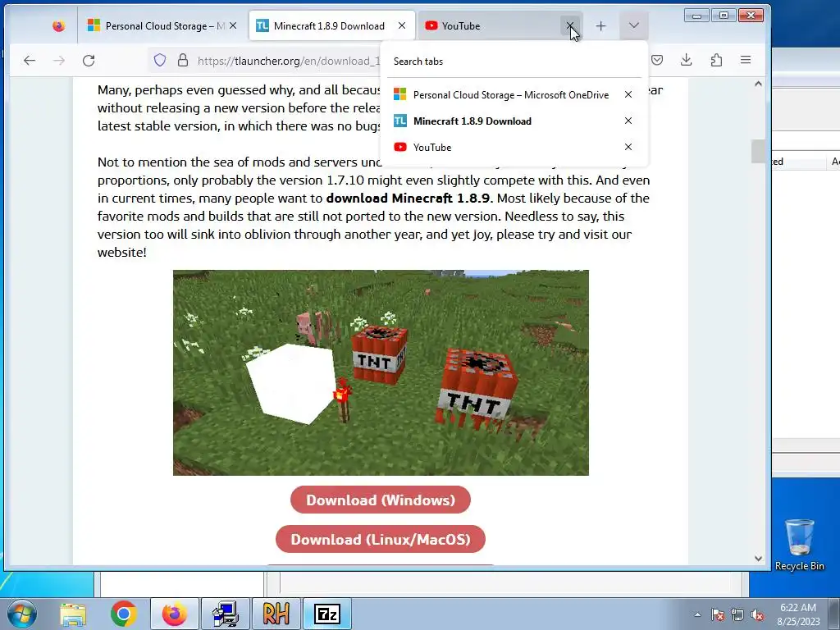Click the Action Center flag icon
This screenshot has width=840, height=630.
(718, 614)
